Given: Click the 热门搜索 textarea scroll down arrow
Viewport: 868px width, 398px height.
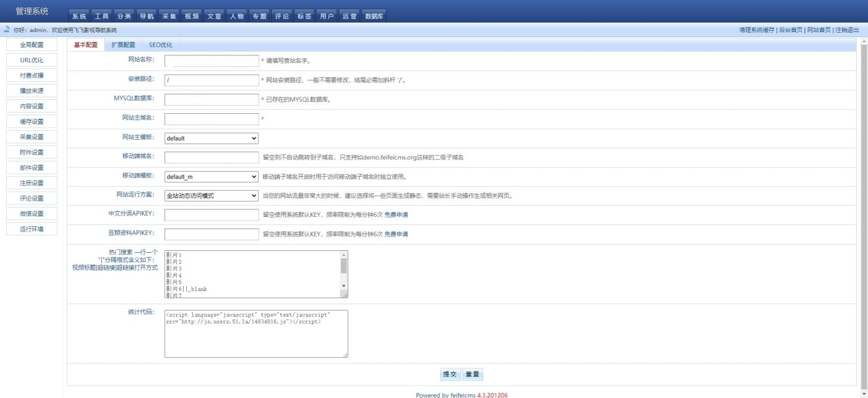Looking at the screenshot, I should [343, 286].
